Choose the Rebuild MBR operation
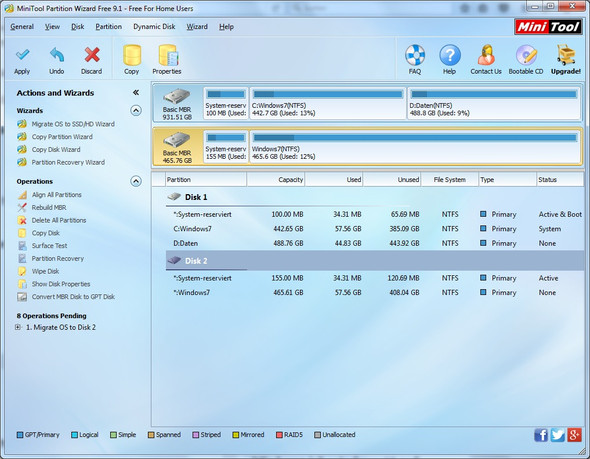 (49, 208)
